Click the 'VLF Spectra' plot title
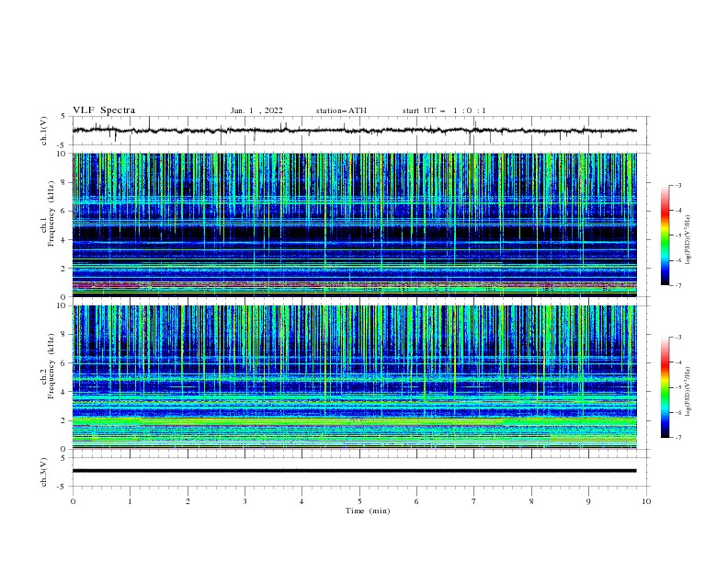Image resolution: width=728 pixels, height=563 pixels. click(x=104, y=110)
